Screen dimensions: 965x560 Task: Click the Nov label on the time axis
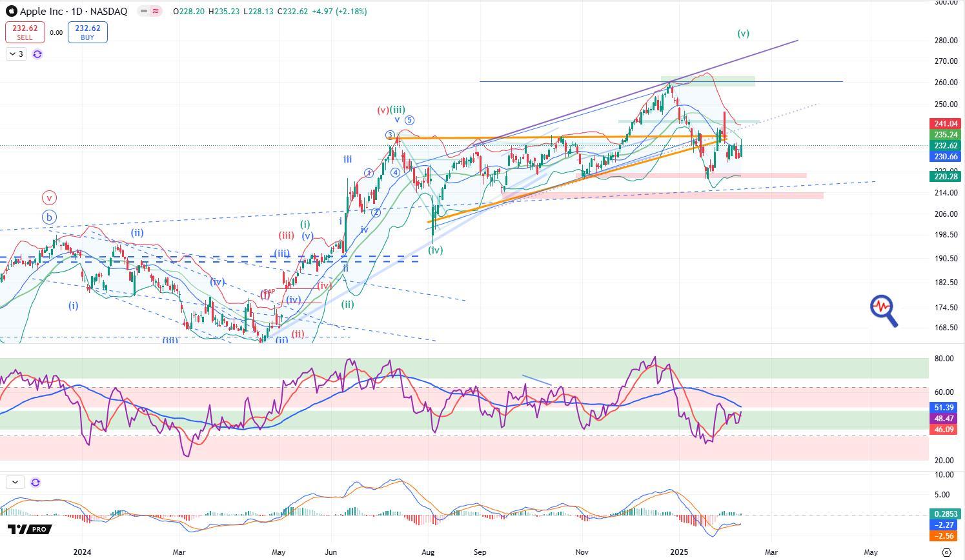[x=582, y=552]
